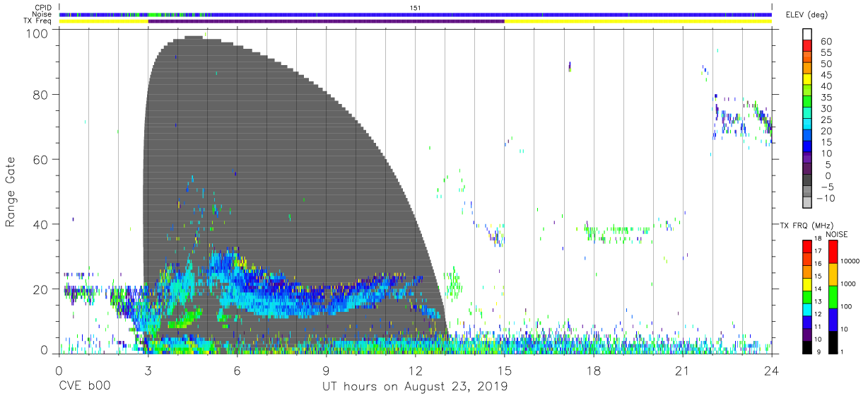Screen dimensions: 868x401
Task: Select the CVE b00 radar label
Action: pyautogui.click(x=85, y=387)
